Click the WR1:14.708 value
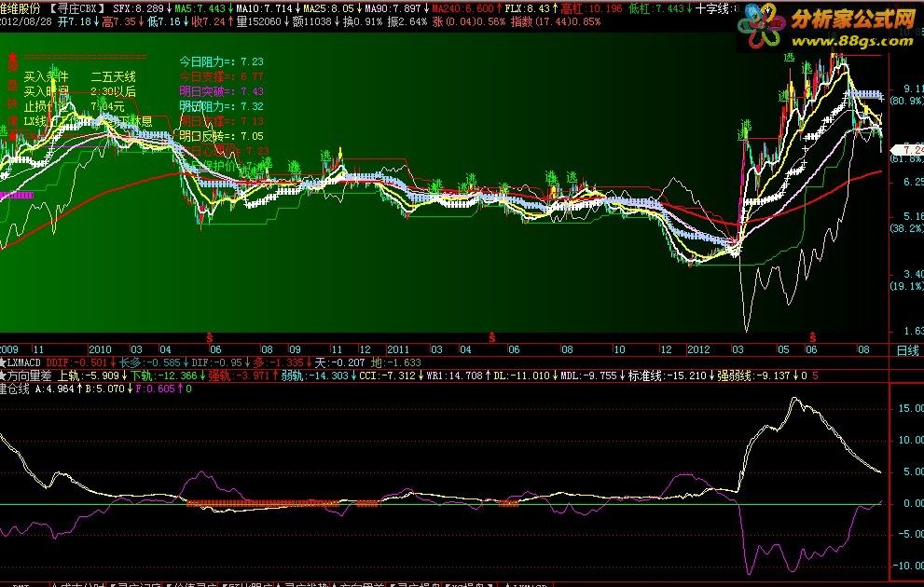 pos(454,375)
